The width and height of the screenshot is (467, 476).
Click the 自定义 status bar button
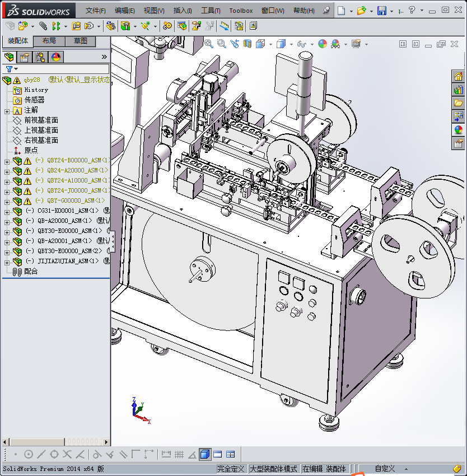[x=385, y=469]
